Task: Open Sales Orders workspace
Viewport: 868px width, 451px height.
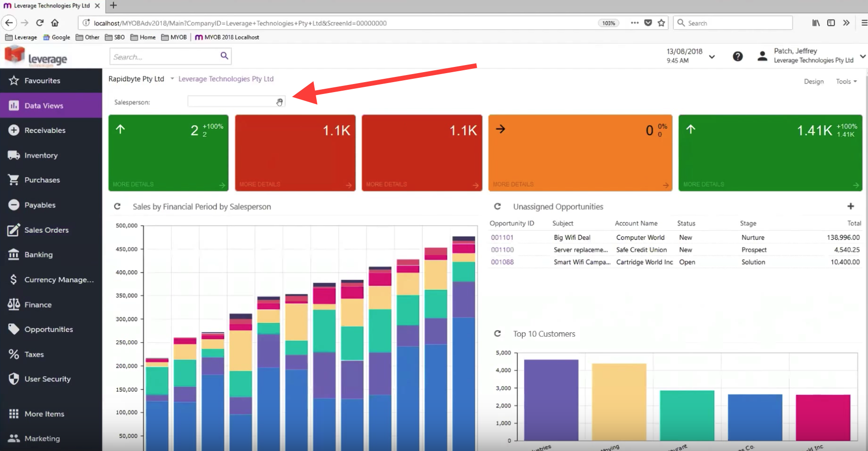Action: pyautogui.click(x=46, y=230)
